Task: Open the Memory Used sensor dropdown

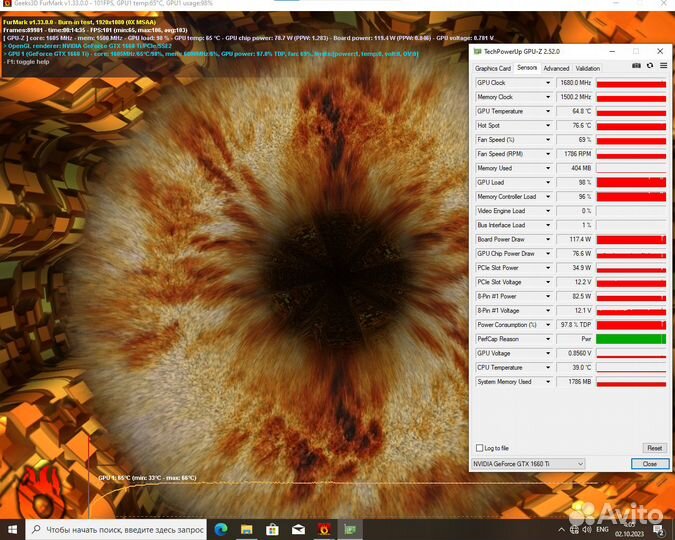Action: point(548,168)
